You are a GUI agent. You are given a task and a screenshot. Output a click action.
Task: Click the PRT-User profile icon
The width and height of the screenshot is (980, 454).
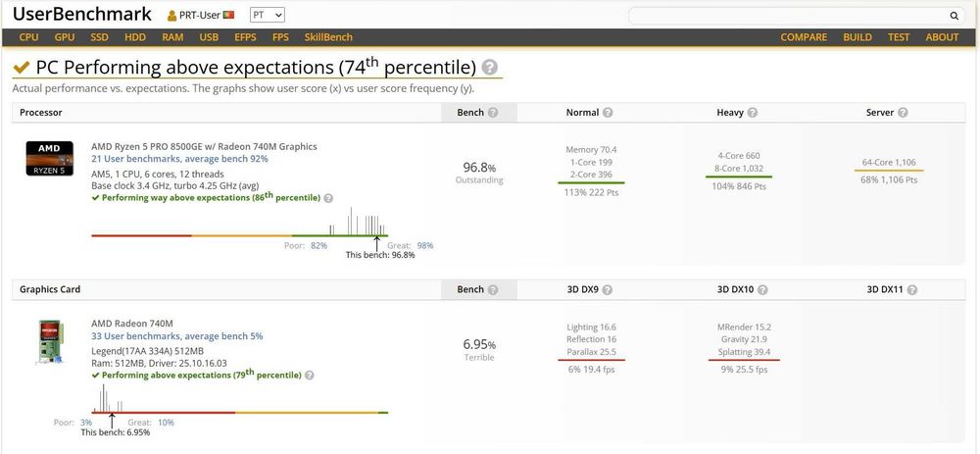pos(172,16)
